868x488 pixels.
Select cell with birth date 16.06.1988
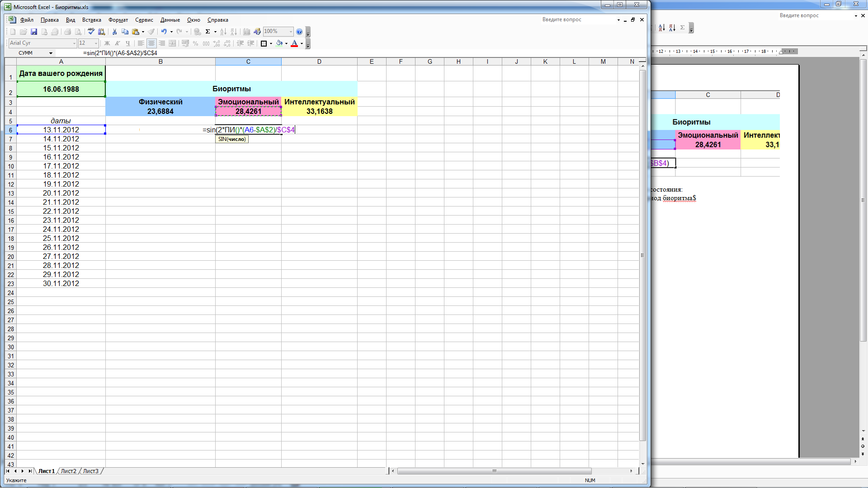[61, 89]
